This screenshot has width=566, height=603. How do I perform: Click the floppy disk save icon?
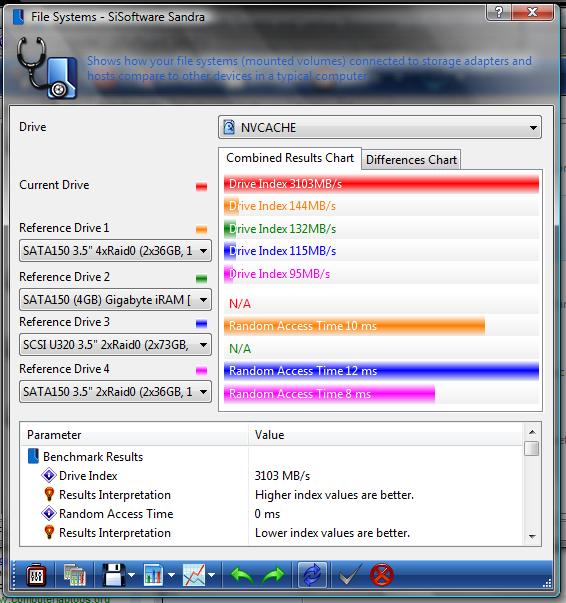coord(113,575)
